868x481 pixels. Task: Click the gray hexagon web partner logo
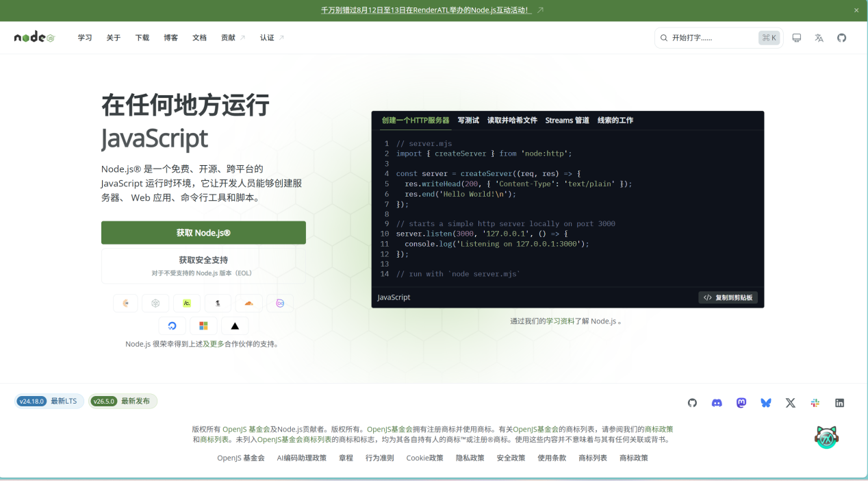pyautogui.click(x=156, y=303)
